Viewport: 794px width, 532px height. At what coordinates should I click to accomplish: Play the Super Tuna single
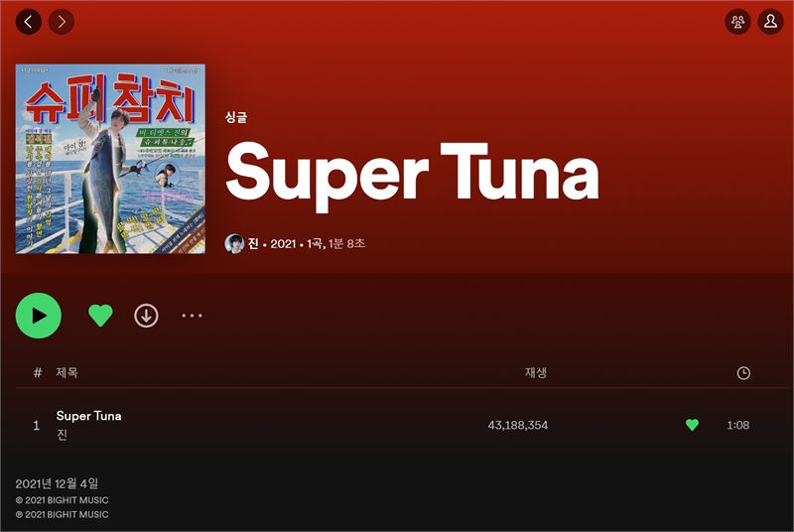point(39,316)
